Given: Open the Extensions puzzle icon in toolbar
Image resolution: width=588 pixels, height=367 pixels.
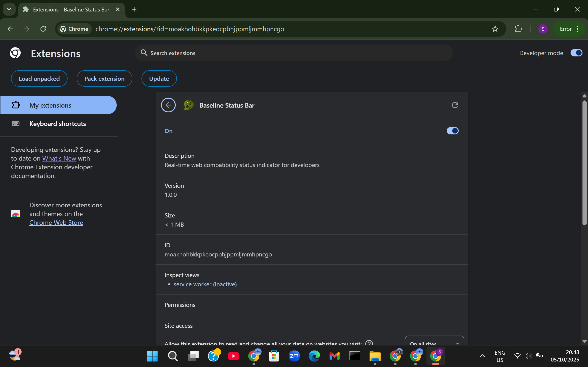Looking at the screenshot, I should (518, 29).
